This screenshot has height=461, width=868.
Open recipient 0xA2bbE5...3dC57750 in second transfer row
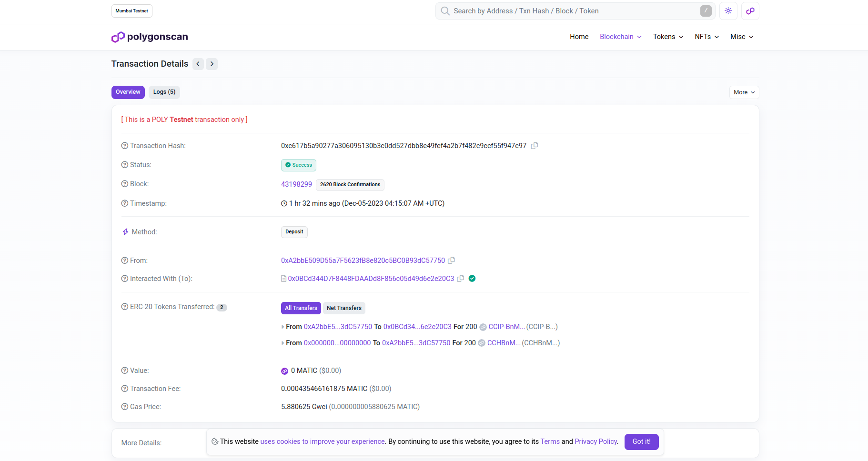[416, 343]
